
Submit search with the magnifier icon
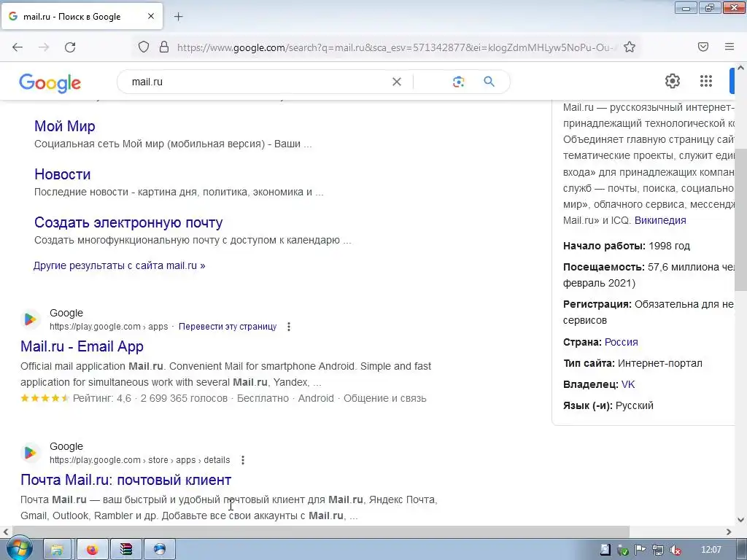coord(489,82)
